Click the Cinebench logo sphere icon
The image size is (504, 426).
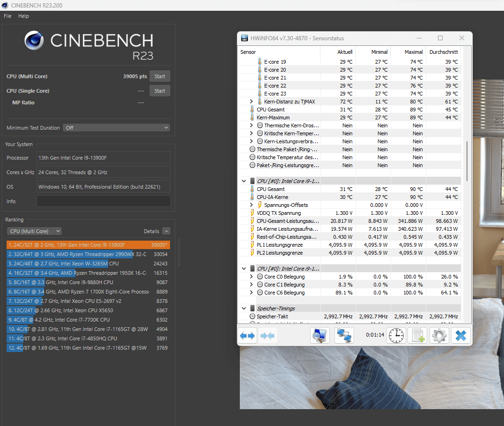pos(34,40)
